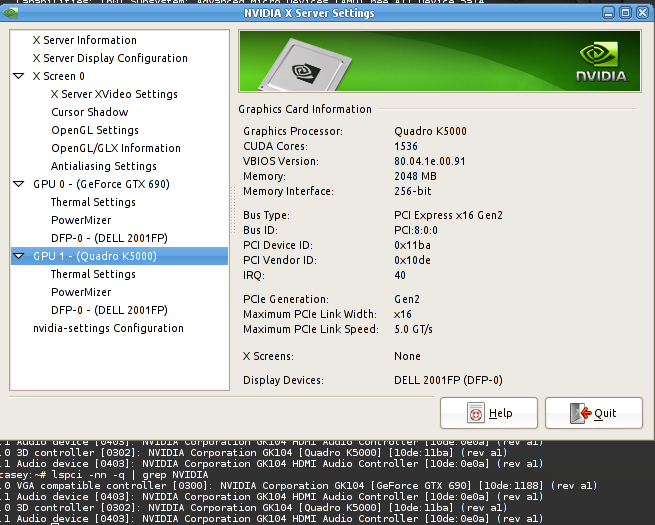
Task: Open nvidia-settings Configuration page
Action: click(108, 328)
